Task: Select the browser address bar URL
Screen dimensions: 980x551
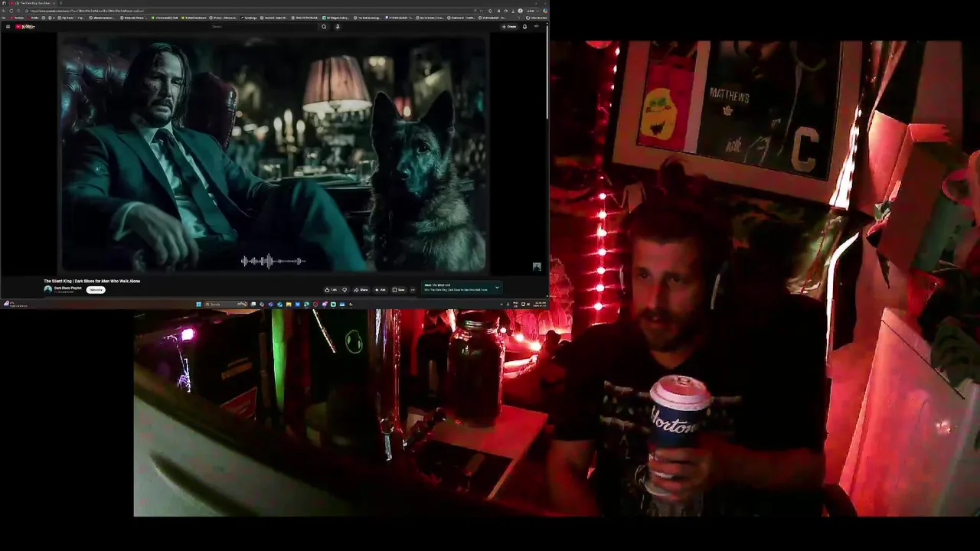Action: pos(87,11)
